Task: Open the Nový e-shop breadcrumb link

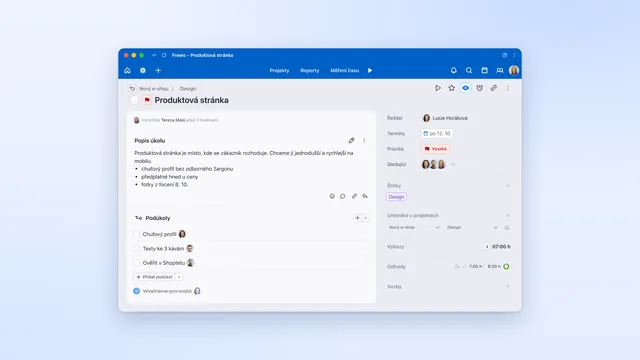Action: (153, 89)
